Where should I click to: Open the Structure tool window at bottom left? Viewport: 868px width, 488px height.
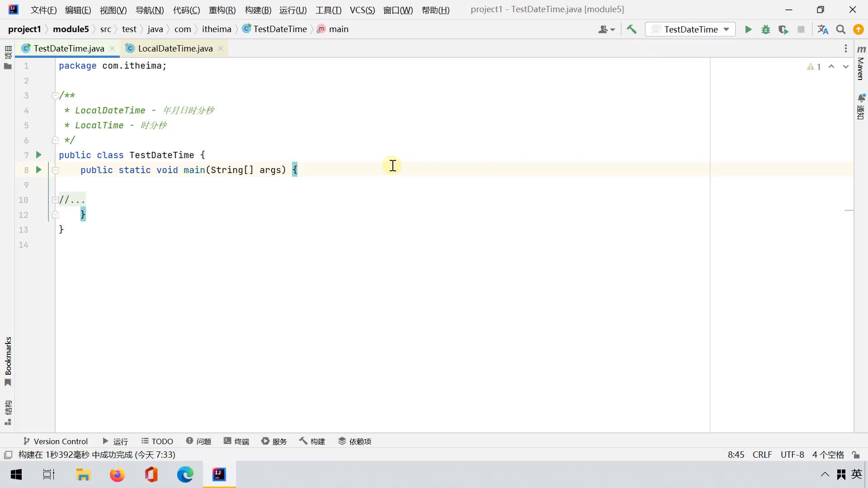click(8, 413)
